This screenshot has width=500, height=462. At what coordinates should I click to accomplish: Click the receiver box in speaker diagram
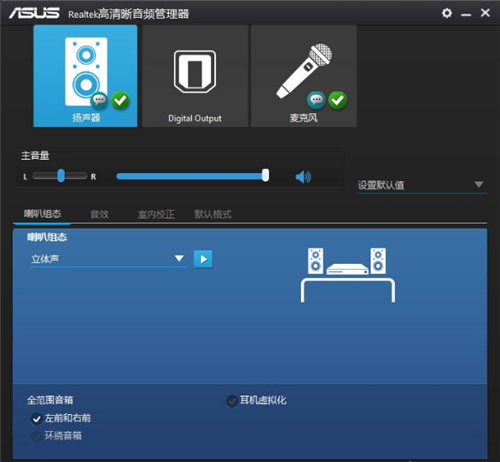pos(347,269)
